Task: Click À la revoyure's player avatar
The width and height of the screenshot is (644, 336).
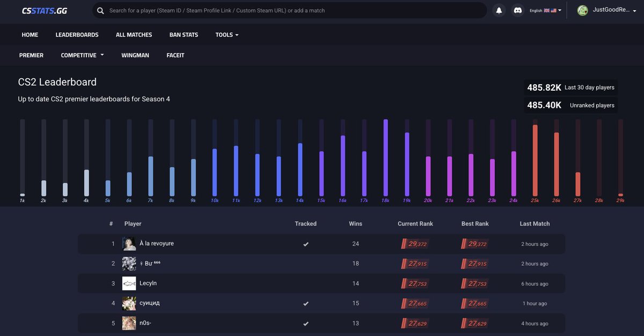Action: click(x=129, y=243)
